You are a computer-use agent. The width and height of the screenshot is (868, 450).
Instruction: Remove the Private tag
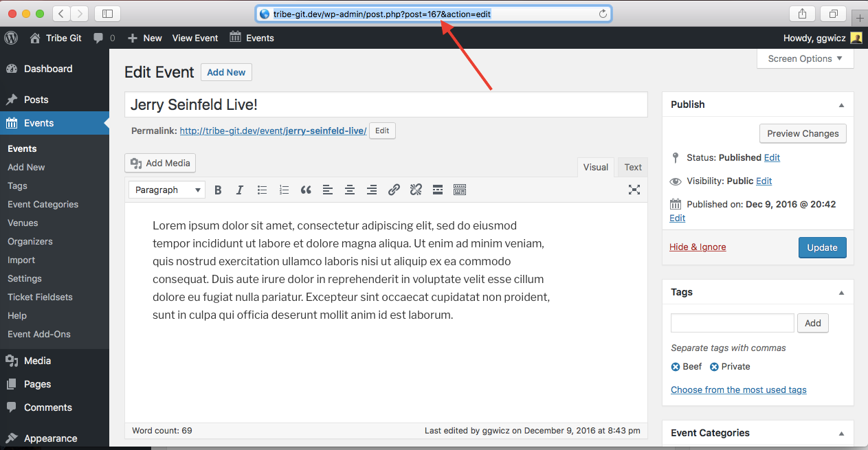pos(714,367)
